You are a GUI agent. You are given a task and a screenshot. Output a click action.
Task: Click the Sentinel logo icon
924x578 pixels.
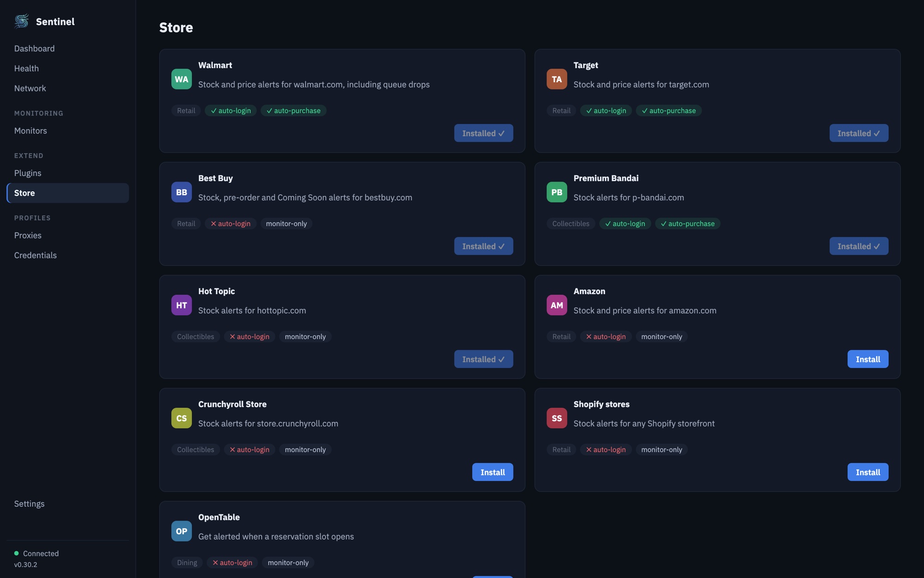coord(22,21)
